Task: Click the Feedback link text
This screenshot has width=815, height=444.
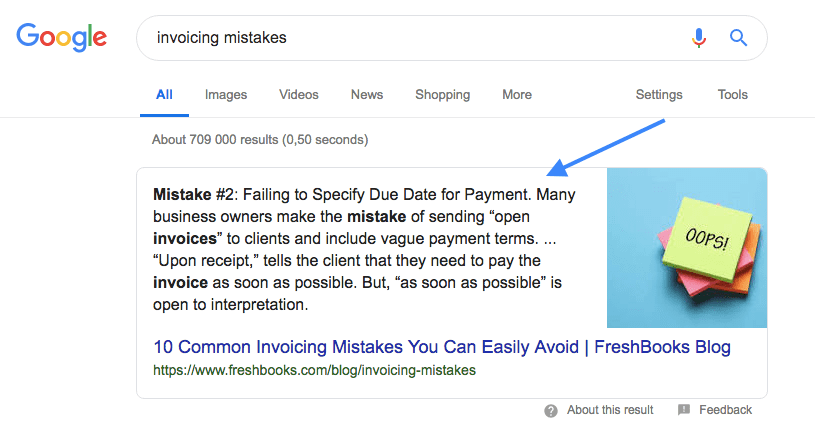Action: 725,410
